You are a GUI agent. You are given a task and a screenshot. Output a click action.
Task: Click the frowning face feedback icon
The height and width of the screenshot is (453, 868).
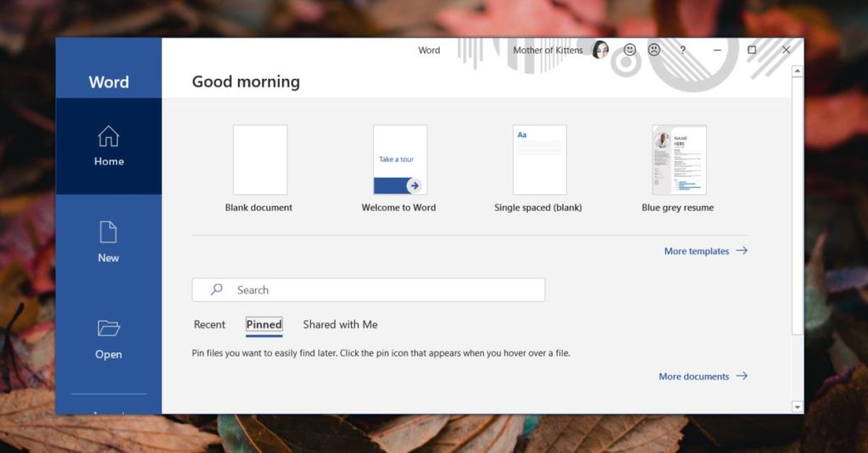pyautogui.click(x=654, y=50)
